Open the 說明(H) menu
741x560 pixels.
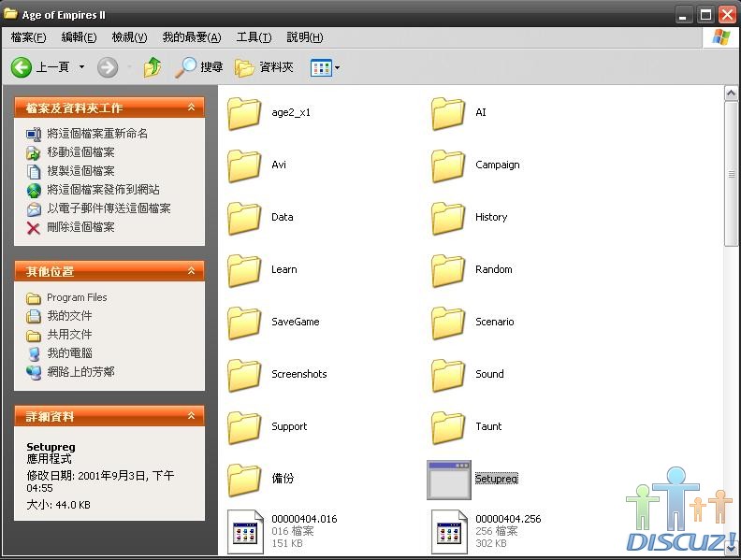coord(305,37)
